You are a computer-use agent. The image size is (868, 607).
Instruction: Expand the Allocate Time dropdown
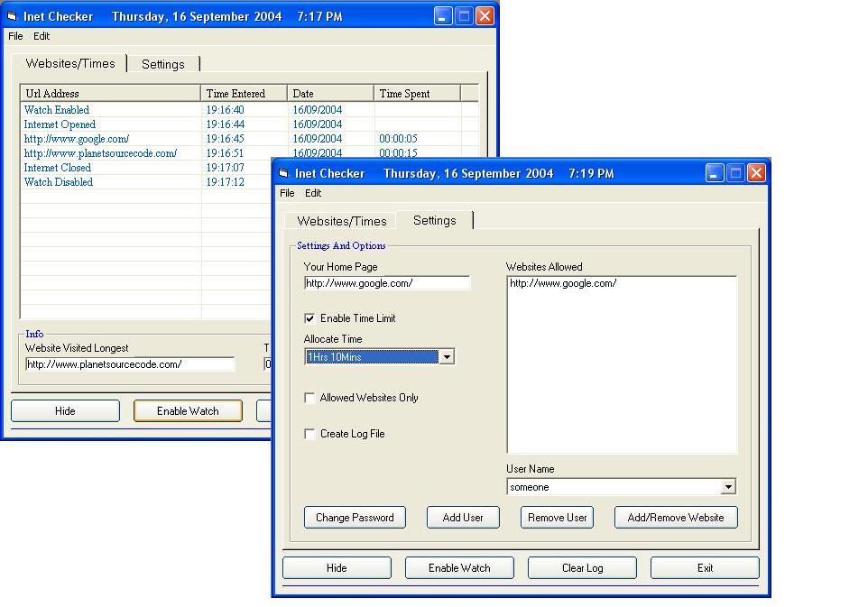(446, 357)
